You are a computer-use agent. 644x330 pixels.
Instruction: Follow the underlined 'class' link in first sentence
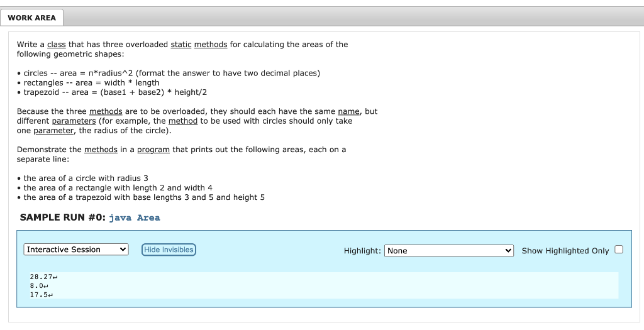pyautogui.click(x=56, y=45)
